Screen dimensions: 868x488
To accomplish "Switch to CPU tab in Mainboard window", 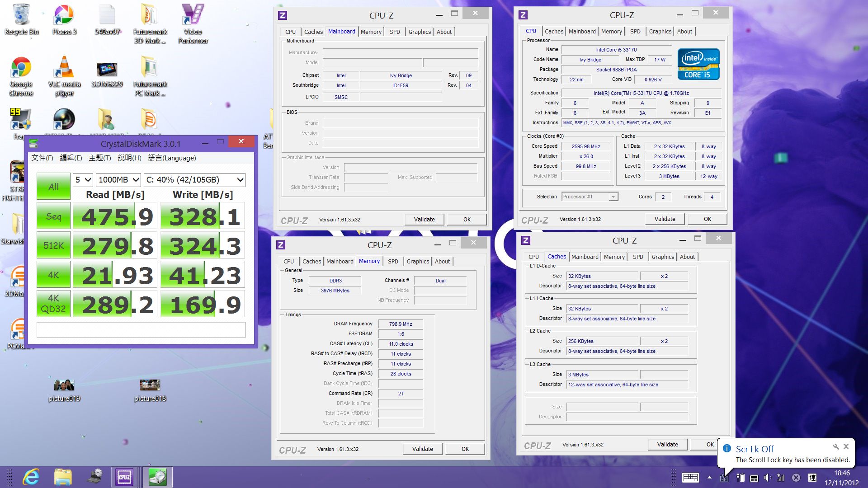I will tap(290, 32).
